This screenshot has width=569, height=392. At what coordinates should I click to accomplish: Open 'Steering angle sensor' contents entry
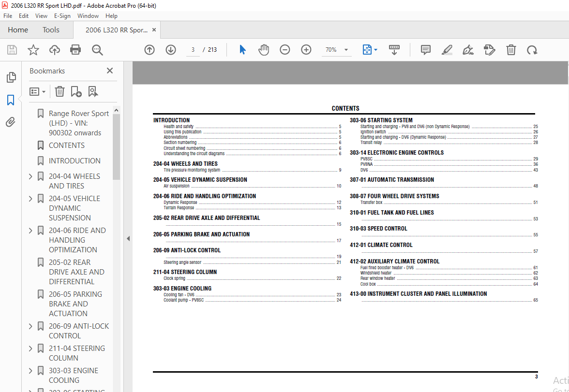pos(182,262)
